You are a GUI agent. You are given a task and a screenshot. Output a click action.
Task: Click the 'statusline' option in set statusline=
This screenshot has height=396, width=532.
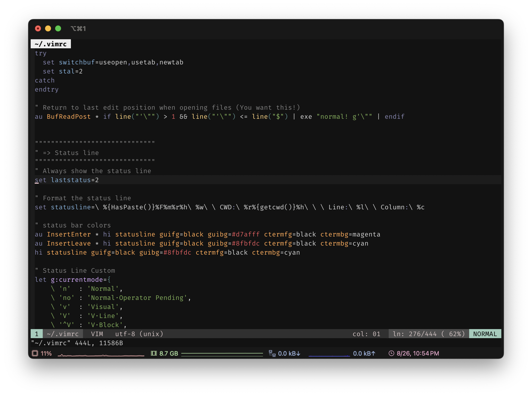[x=71, y=207]
